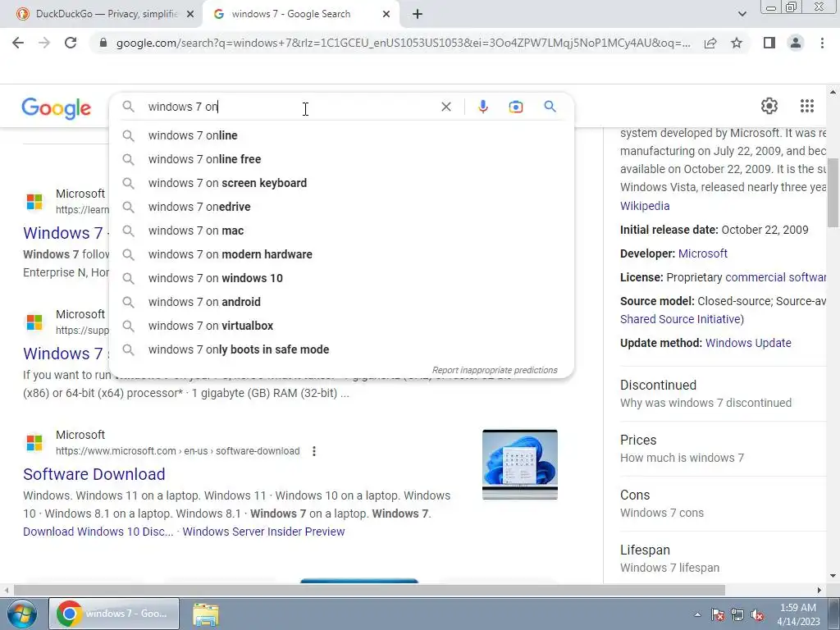The image size is (840, 630).
Task: Click the horizontal scrollbar right arrow
Action: point(819,590)
